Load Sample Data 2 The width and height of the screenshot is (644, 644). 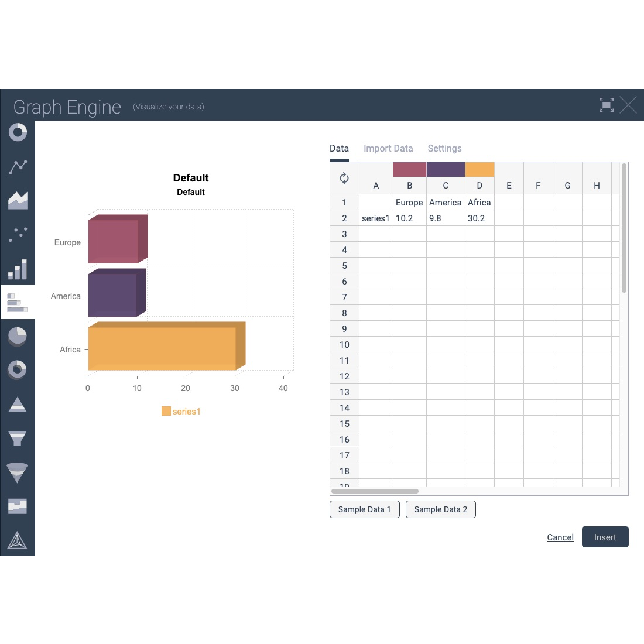440,509
